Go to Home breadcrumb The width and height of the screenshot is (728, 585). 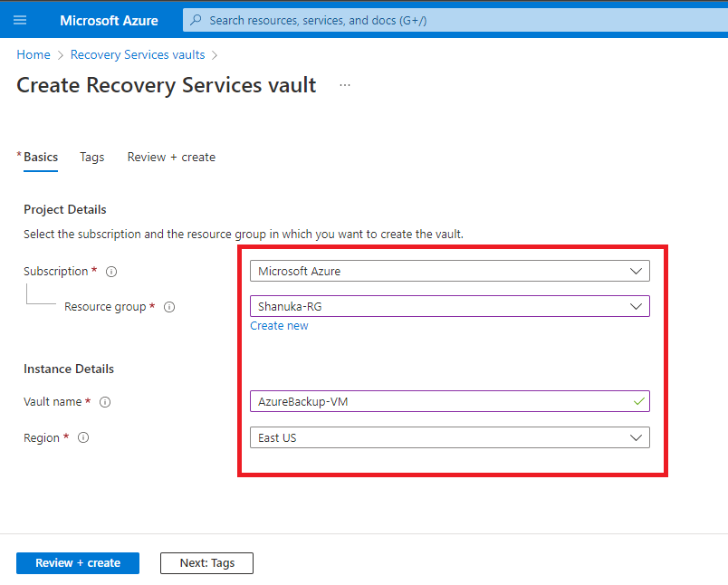point(34,54)
